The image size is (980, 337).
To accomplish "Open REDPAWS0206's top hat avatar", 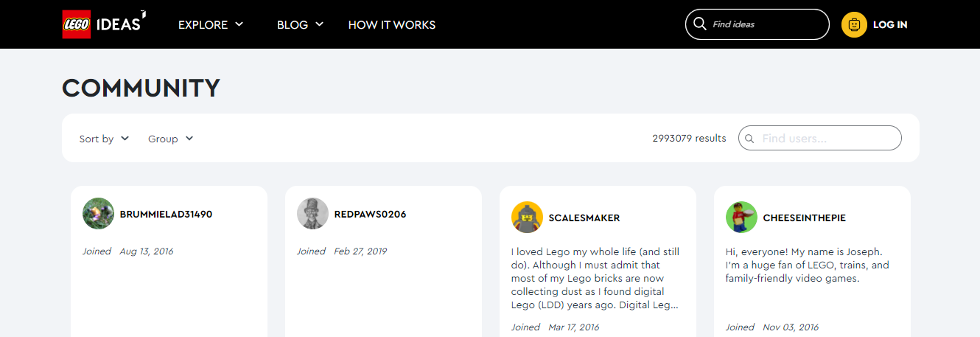I will pyautogui.click(x=312, y=214).
